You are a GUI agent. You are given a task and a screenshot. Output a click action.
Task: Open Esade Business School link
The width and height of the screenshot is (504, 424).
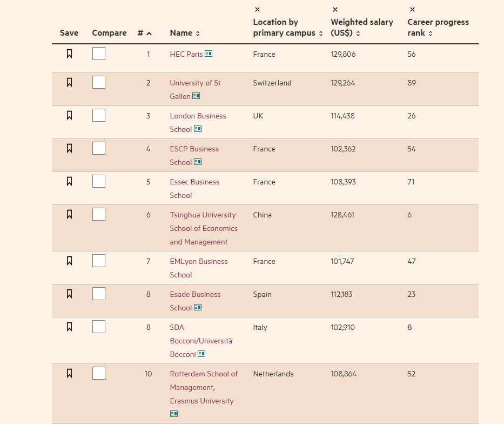[x=195, y=301]
